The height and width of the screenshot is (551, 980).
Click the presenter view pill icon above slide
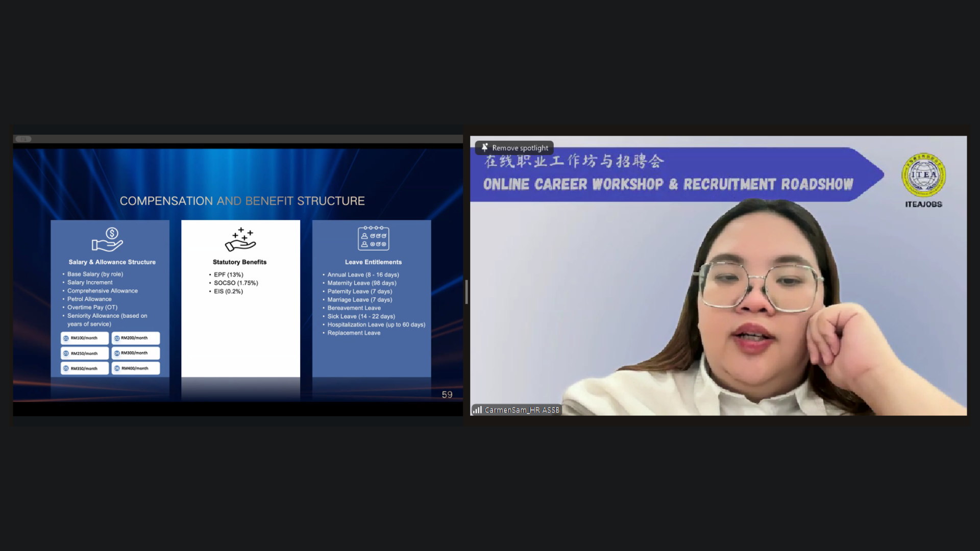click(x=23, y=139)
